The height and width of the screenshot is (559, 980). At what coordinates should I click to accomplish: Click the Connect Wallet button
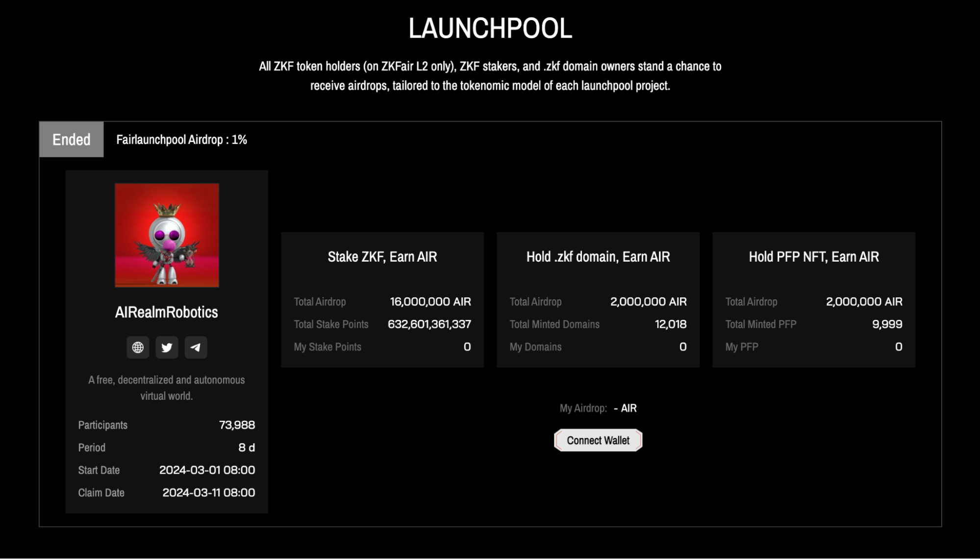pyautogui.click(x=598, y=440)
